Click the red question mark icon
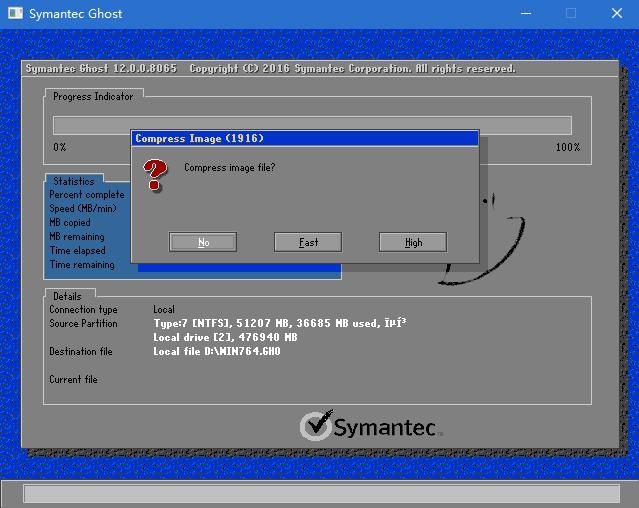 point(155,175)
